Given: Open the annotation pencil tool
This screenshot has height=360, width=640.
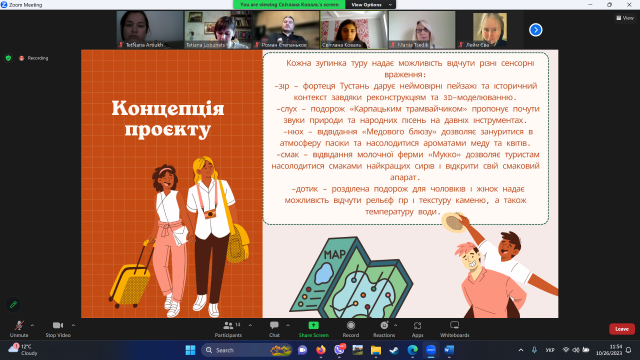Looking at the screenshot, I should coord(13,304).
